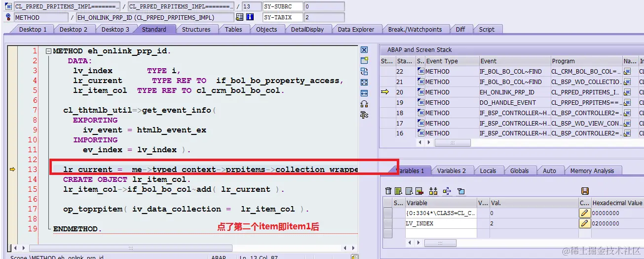Viewport: 644px width, 259px height.
Task: Click the empty variable name input row
Action: 441,233
